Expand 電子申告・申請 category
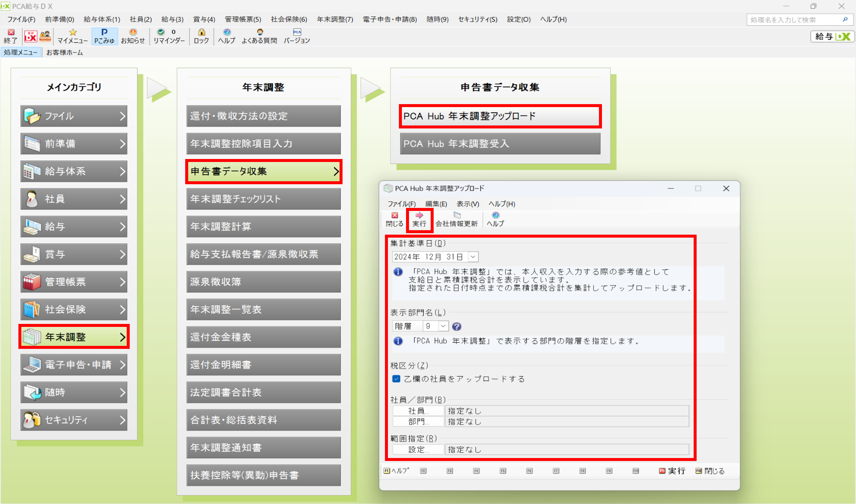 coord(74,365)
